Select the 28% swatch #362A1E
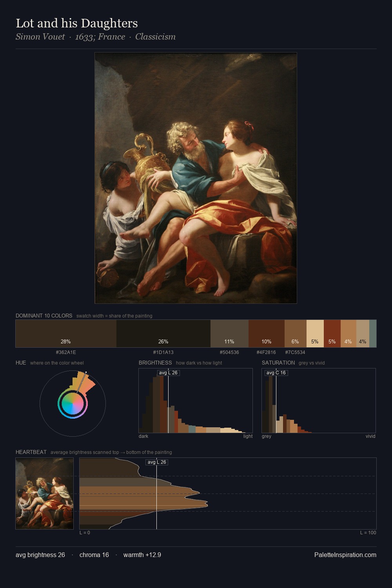Screen dimensions: 392x588 66,334
